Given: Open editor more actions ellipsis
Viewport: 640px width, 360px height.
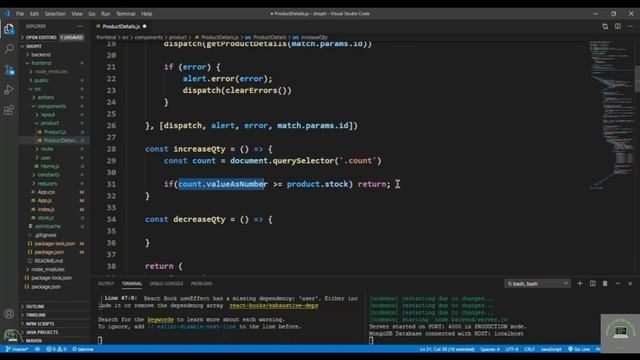Looking at the screenshot, I should coord(630,26).
